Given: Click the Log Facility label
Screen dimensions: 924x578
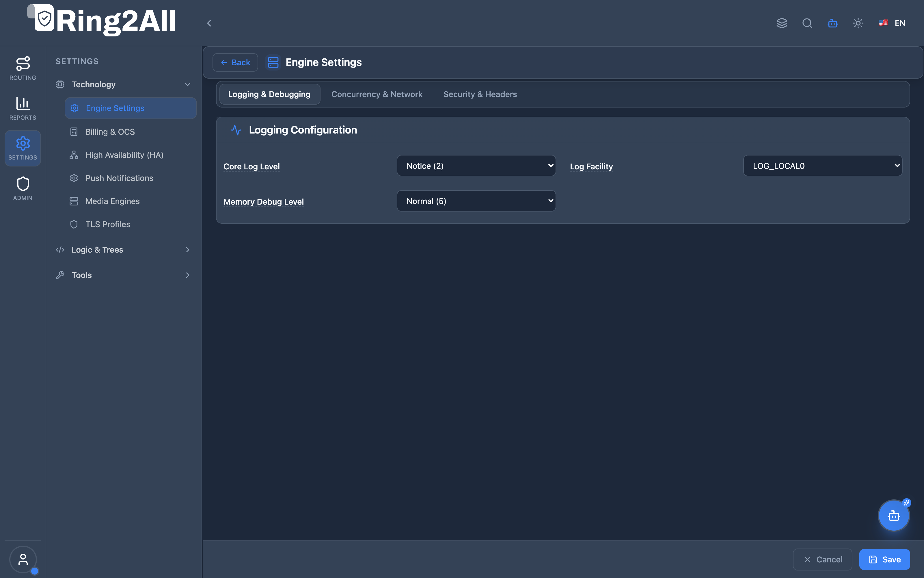Looking at the screenshot, I should [591, 167].
